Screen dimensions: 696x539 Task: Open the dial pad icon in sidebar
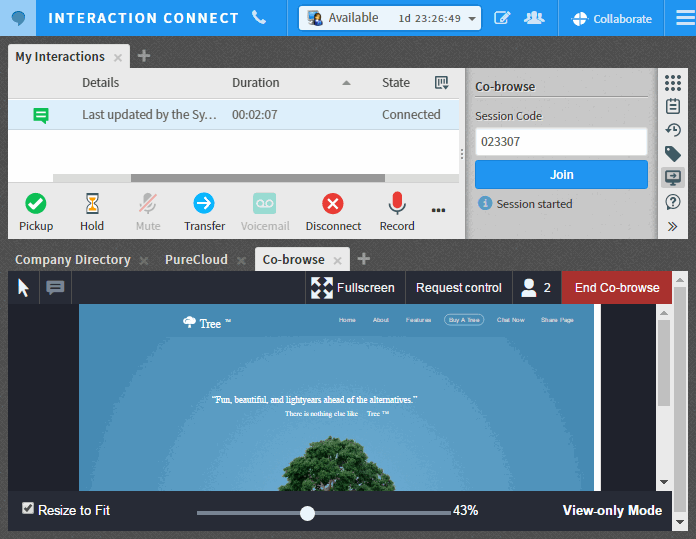(673, 83)
